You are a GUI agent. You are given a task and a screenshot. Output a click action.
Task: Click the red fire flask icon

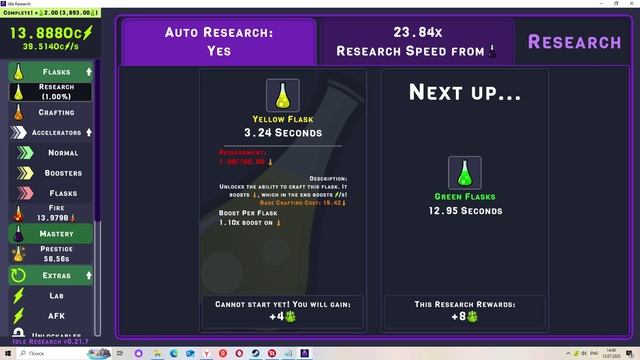click(x=18, y=213)
